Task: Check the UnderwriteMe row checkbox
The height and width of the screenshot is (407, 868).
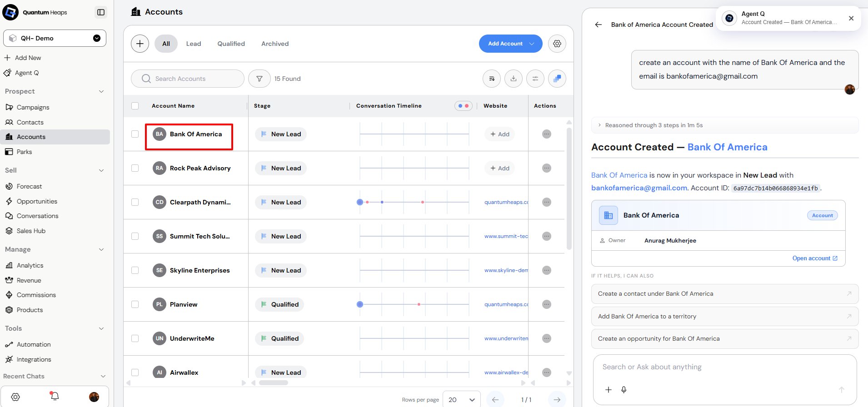Action: (135, 338)
